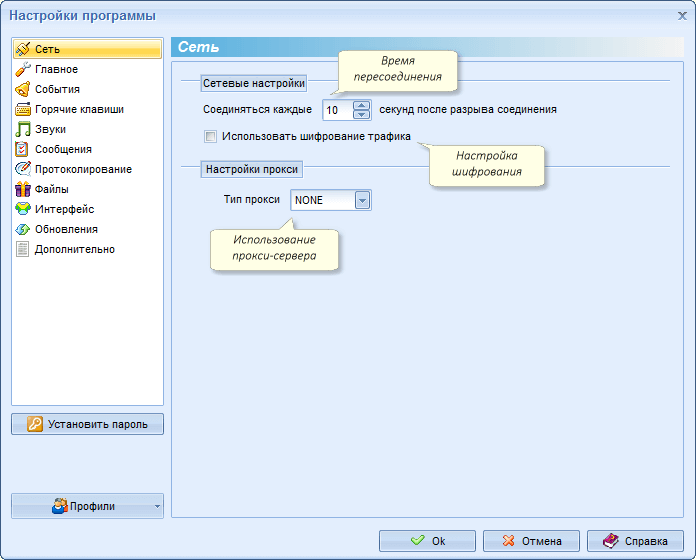Viewport: 696px width, 560px height.
Task: Click the Отмена cancel button
Action: [531, 541]
